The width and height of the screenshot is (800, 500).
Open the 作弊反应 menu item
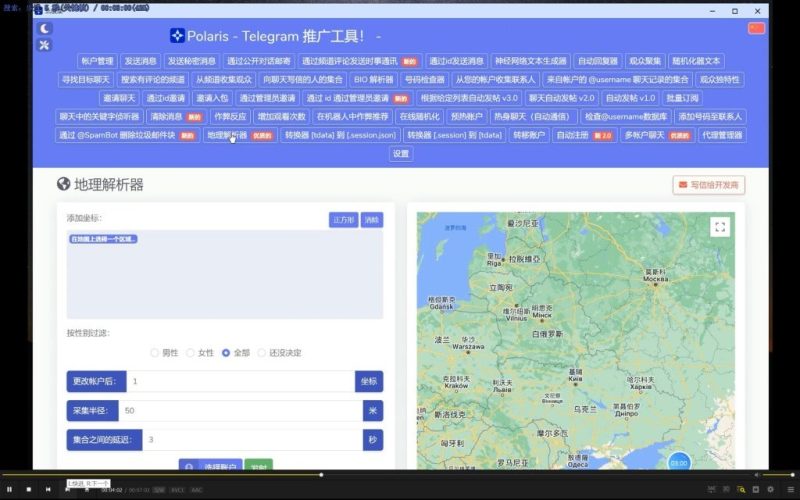[230, 116]
